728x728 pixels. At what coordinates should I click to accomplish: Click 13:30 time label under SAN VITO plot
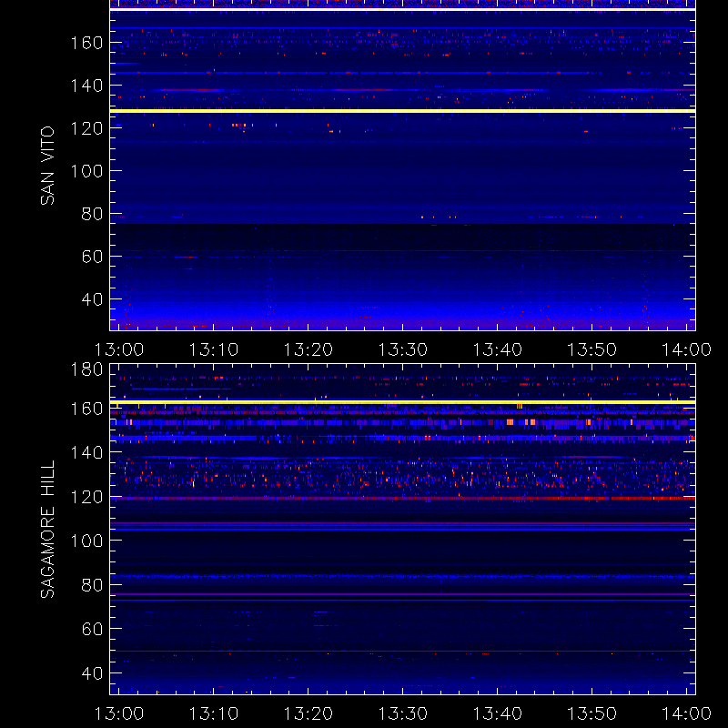[x=402, y=349]
